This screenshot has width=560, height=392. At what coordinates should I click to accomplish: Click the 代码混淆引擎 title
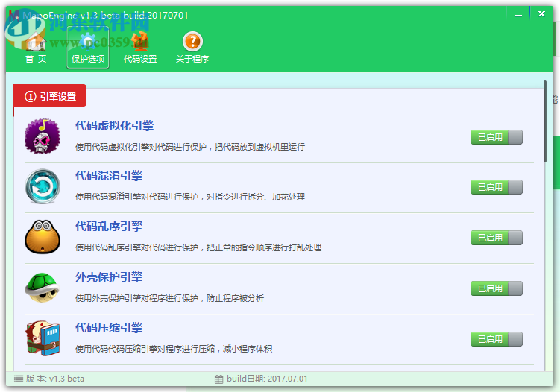[x=109, y=176]
